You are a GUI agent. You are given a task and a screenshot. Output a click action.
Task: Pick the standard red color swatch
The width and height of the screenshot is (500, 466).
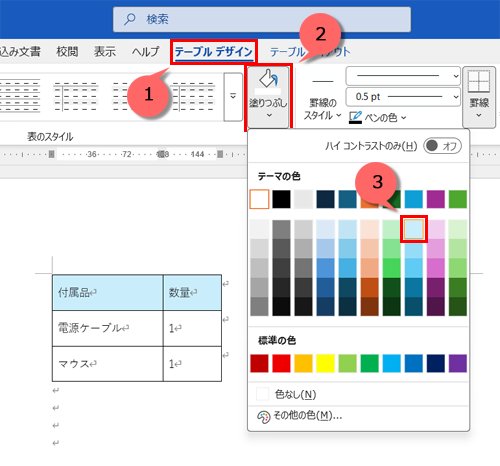click(x=281, y=363)
